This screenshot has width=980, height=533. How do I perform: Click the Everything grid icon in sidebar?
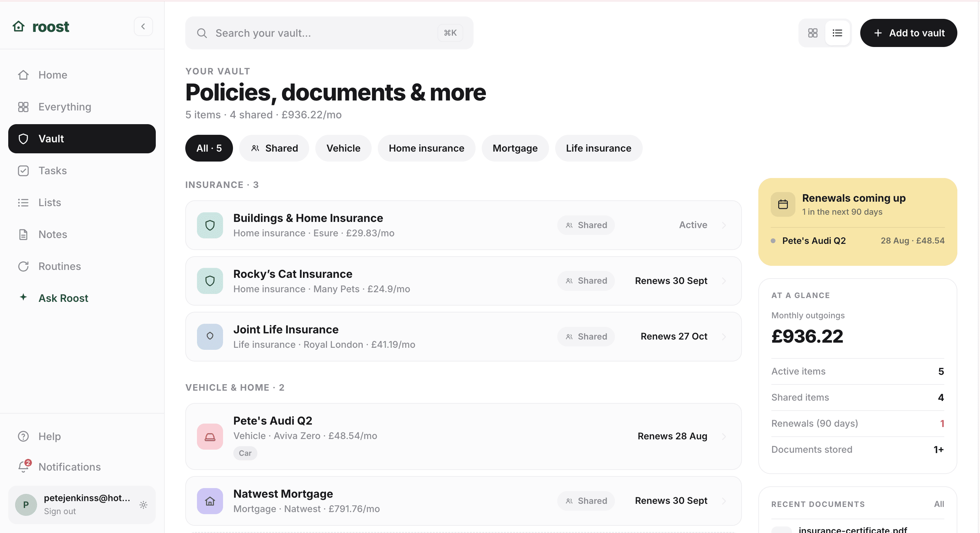[23, 107]
